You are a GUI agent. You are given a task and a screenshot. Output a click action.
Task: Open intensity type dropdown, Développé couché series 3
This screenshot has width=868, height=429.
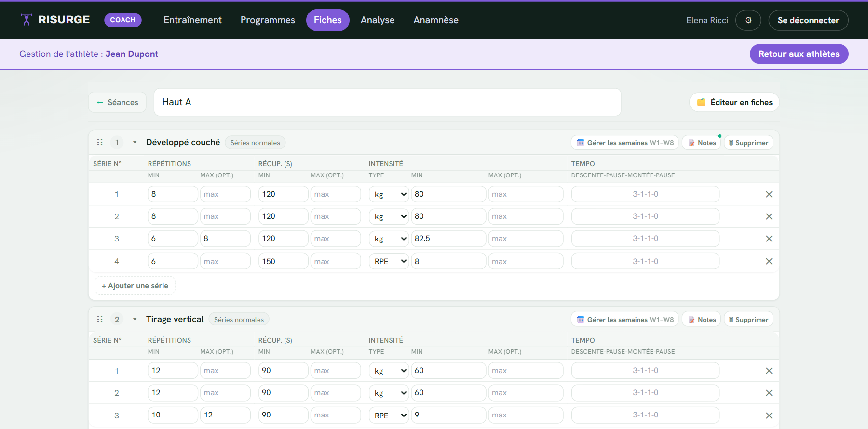[389, 239]
